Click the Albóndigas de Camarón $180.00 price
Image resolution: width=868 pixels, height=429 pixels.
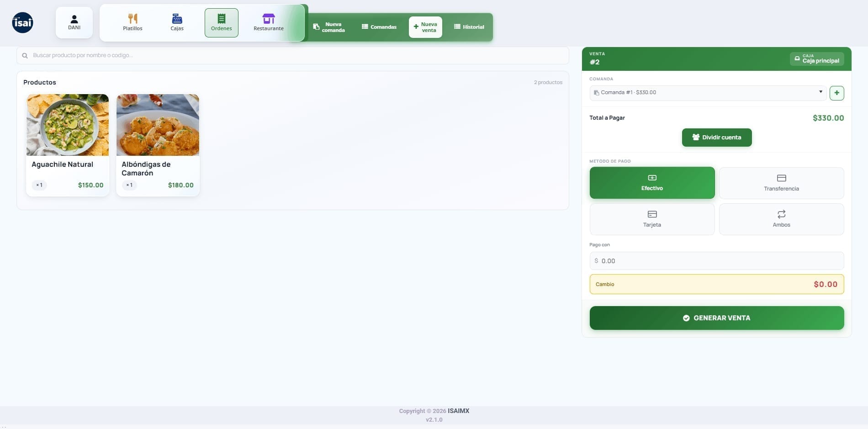(x=180, y=185)
